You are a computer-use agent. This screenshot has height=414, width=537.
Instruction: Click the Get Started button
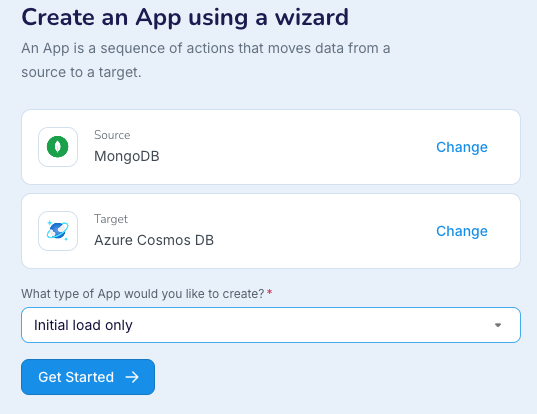[x=88, y=377]
